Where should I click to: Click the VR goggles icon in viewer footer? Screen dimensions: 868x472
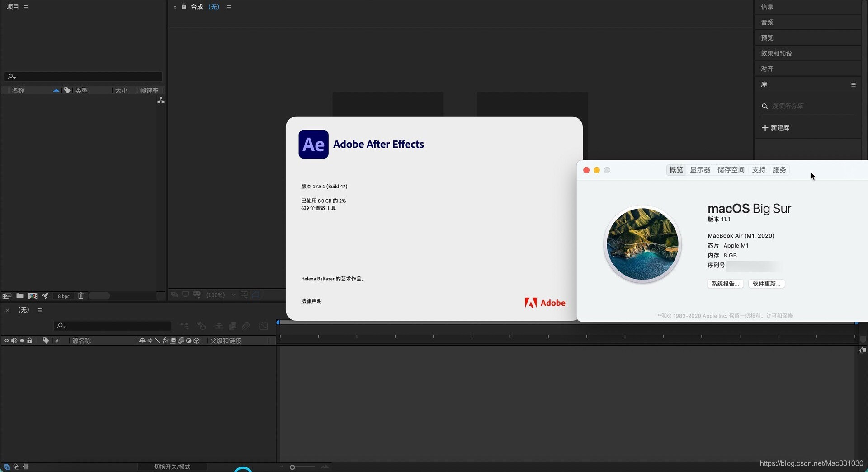coord(197,294)
